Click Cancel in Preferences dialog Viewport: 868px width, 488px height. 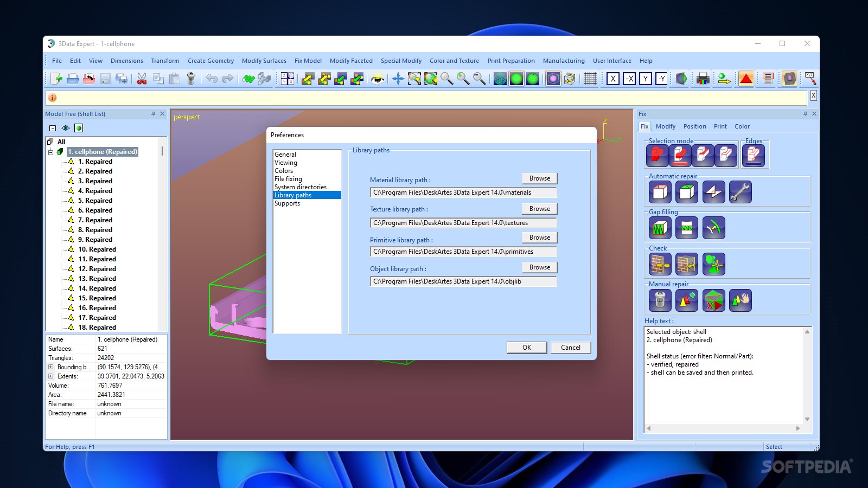pos(571,348)
